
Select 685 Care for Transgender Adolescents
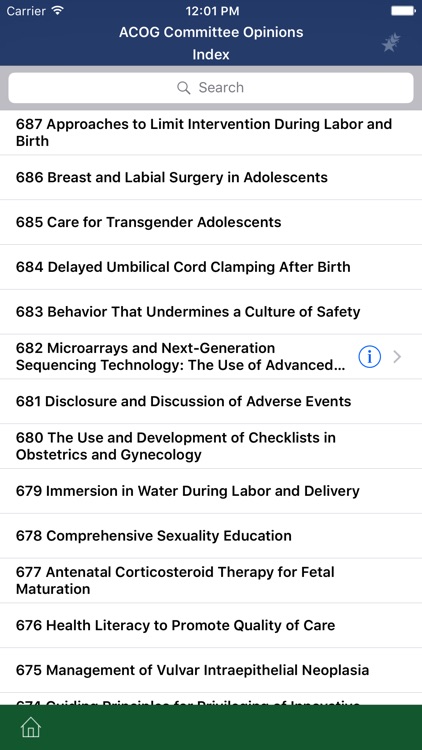[x=211, y=222]
